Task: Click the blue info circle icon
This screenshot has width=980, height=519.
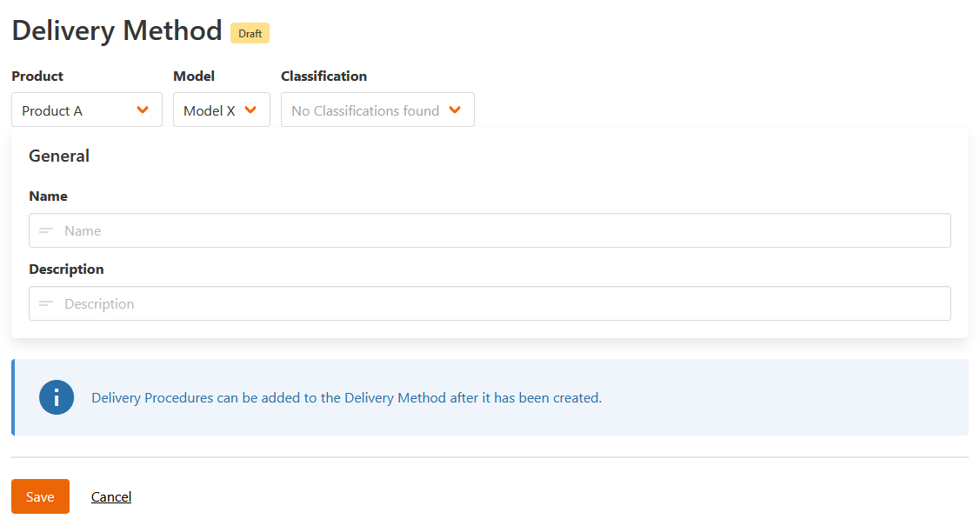Action: [57, 397]
